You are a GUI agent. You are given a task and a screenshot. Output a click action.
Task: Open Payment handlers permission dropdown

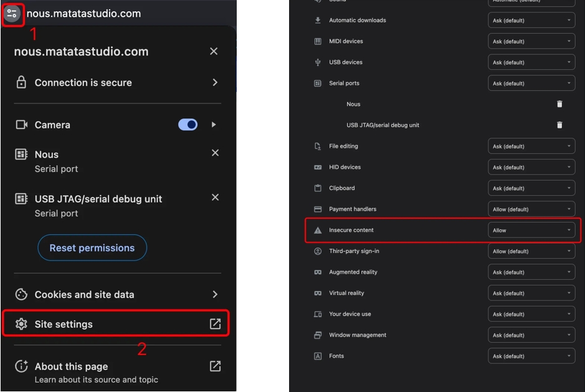[531, 209]
